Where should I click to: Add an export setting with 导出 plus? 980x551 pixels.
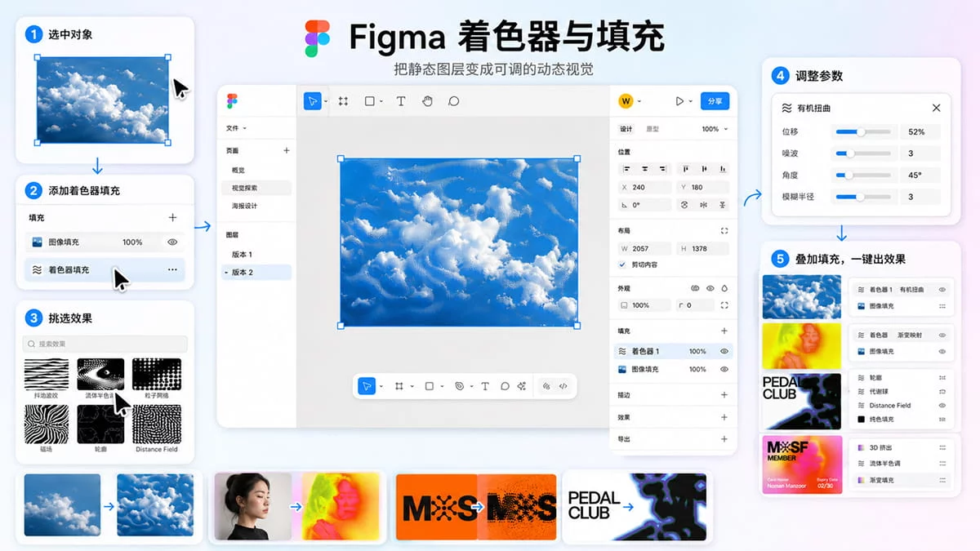pos(724,439)
